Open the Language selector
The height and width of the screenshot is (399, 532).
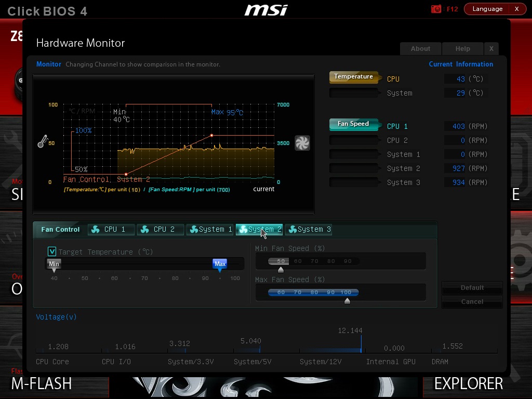(x=487, y=9)
